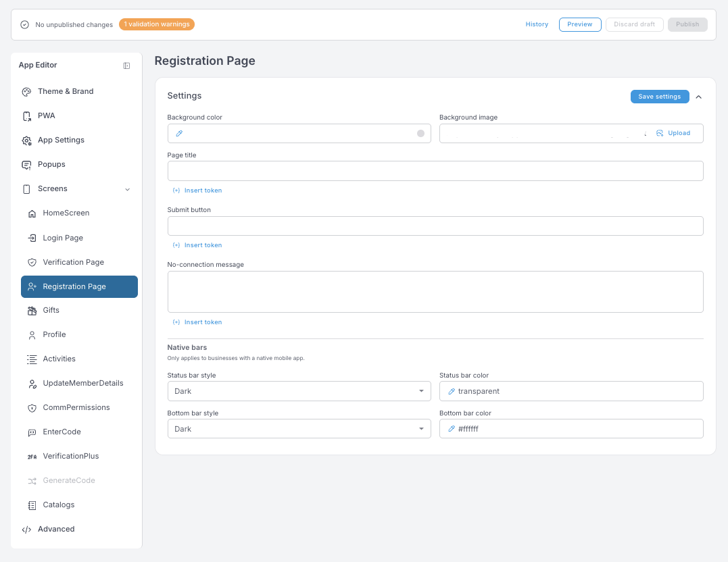This screenshot has height=562, width=728.
Task: Click the Background color eyedropper icon
Action: 179,134
